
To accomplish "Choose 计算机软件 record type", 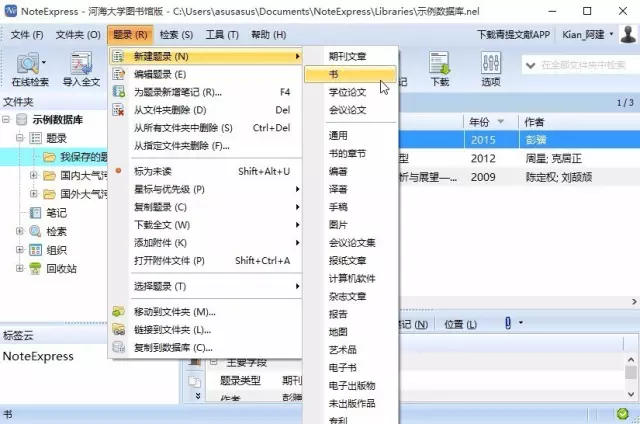I will tap(352, 278).
